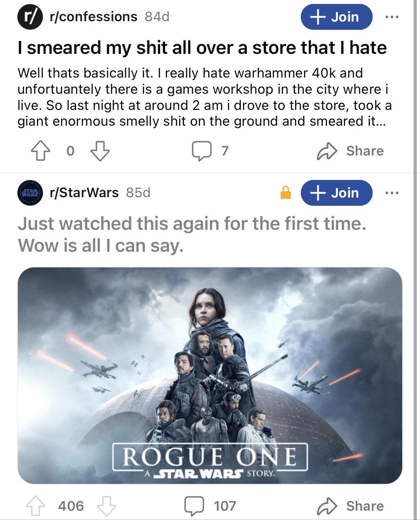
Task: Open the 107 comments on StarWars post
Action: (210, 506)
